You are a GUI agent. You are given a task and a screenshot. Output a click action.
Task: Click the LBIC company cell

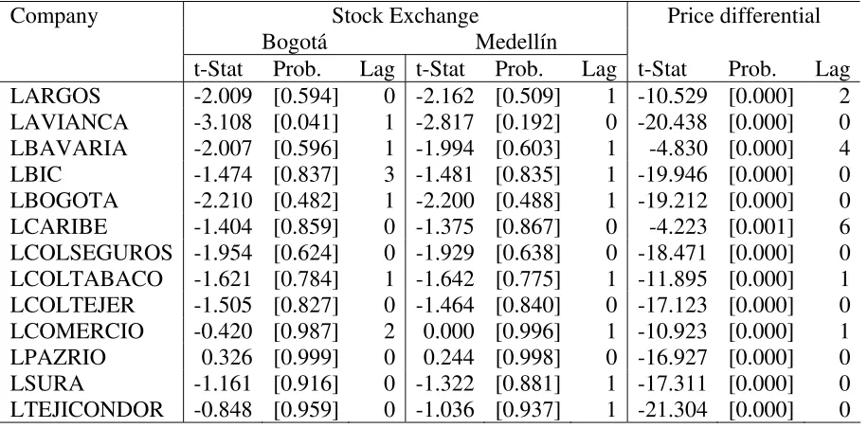tap(36, 175)
